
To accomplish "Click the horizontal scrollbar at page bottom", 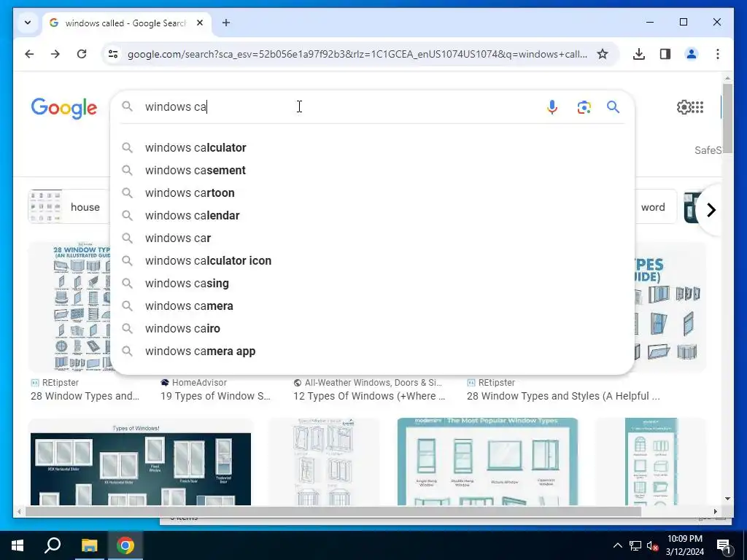I will pos(333,511).
